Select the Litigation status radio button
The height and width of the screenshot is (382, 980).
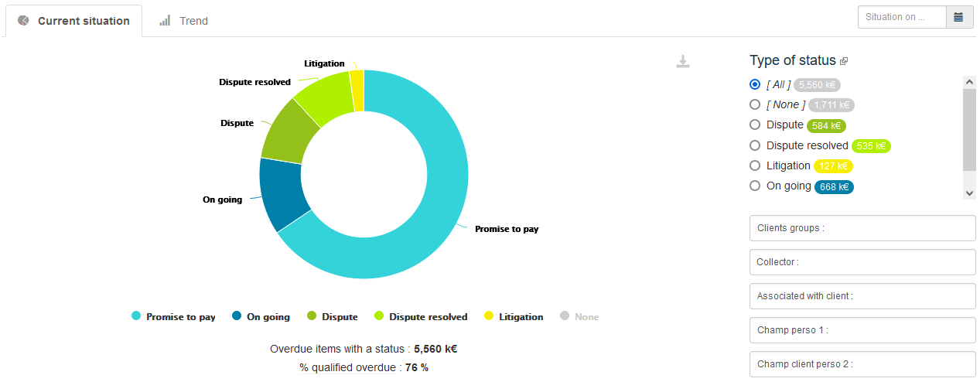(755, 165)
